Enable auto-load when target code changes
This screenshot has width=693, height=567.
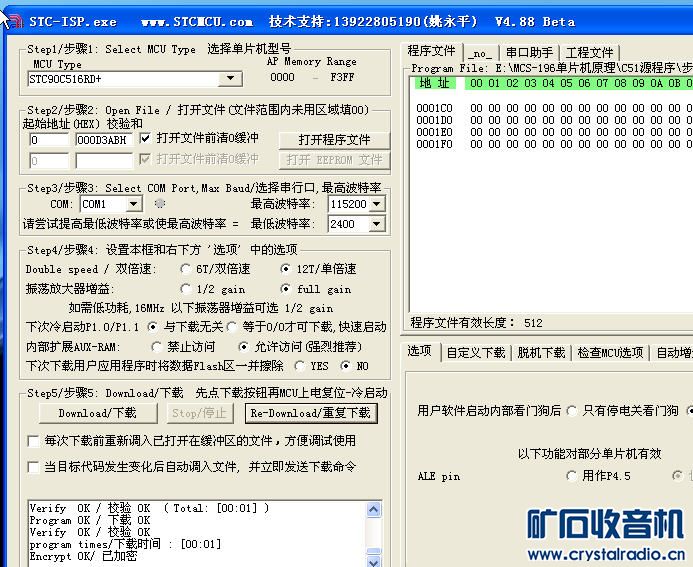(33, 467)
